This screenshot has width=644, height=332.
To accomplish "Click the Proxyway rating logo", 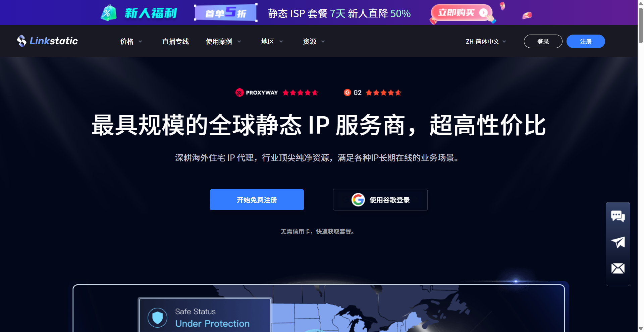I will coord(257,93).
